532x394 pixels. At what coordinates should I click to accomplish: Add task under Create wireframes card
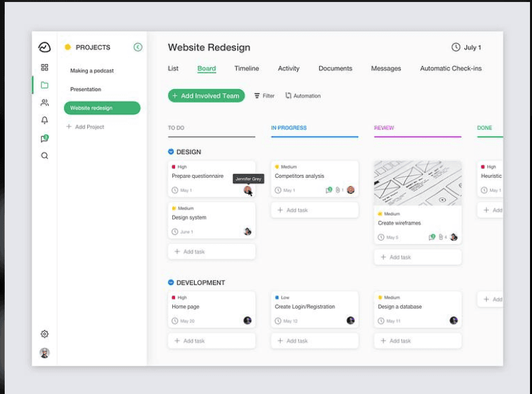click(418, 257)
